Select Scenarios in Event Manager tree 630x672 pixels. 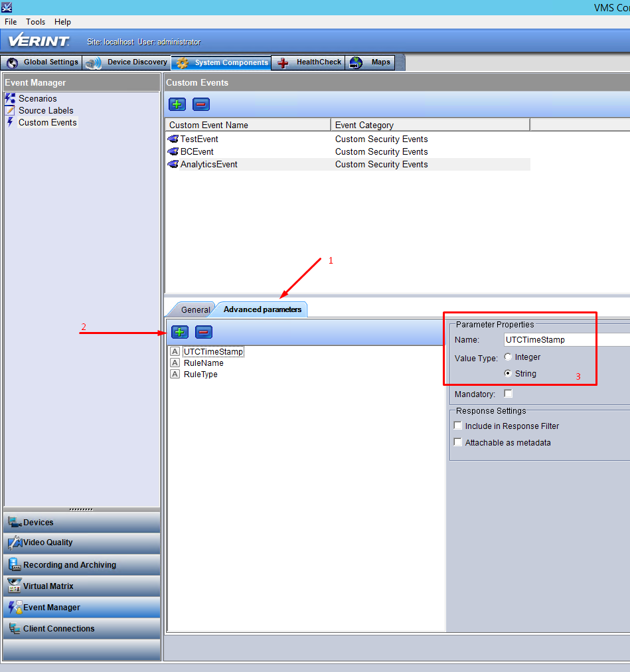coord(37,98)
